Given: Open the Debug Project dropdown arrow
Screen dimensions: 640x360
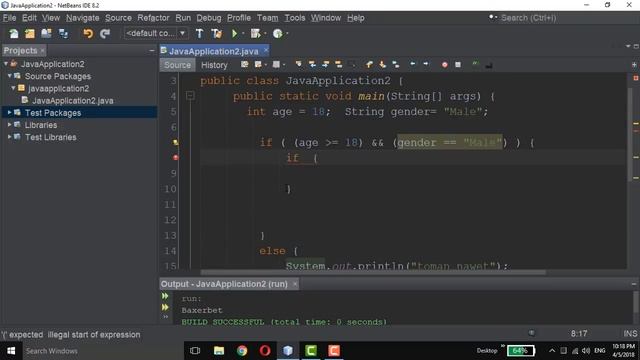Looking at the screenshot, I should tap(265, 33).
